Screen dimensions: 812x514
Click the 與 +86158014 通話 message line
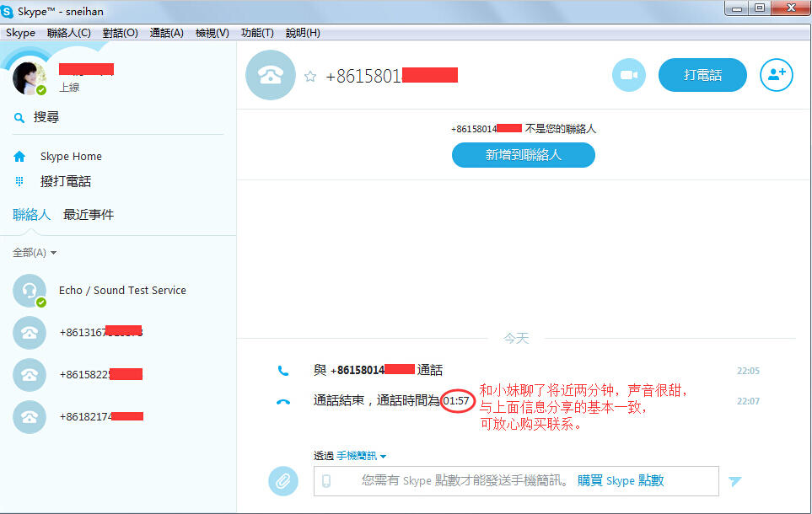click(378, 370)
